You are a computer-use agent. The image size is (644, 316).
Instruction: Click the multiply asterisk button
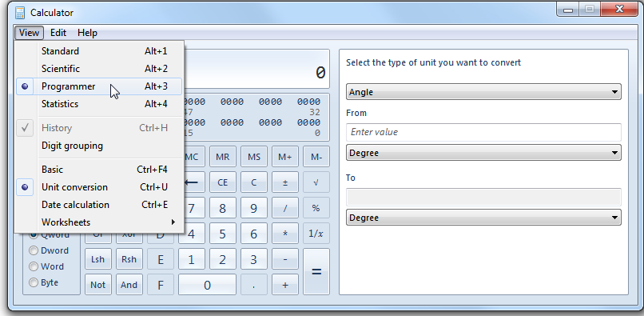(285, 234)
